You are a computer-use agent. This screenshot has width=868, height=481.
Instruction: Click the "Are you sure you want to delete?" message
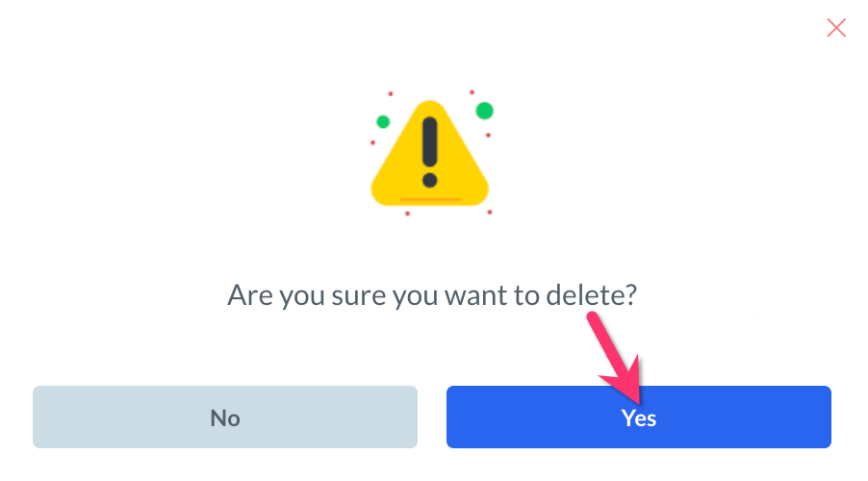pyautogui.click(x=432, y=295)
